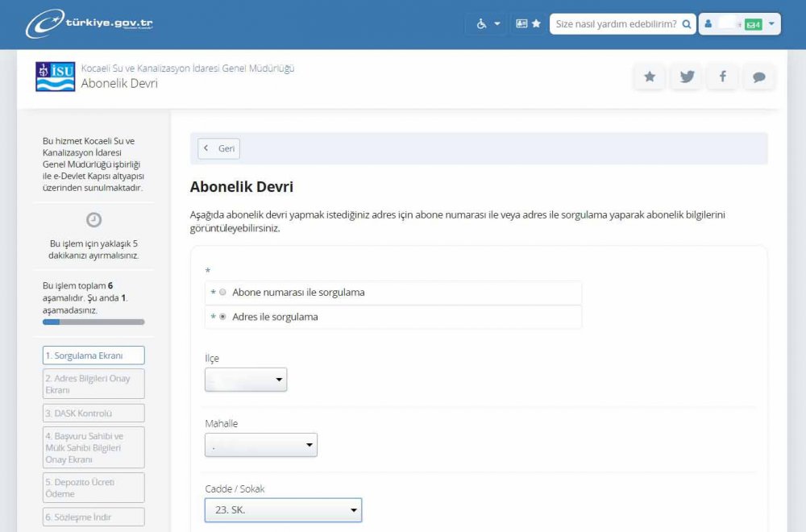Share the service on Facebook
This screenshot has width=806, height=532.
pyautogui.click(x=723, y=77)
